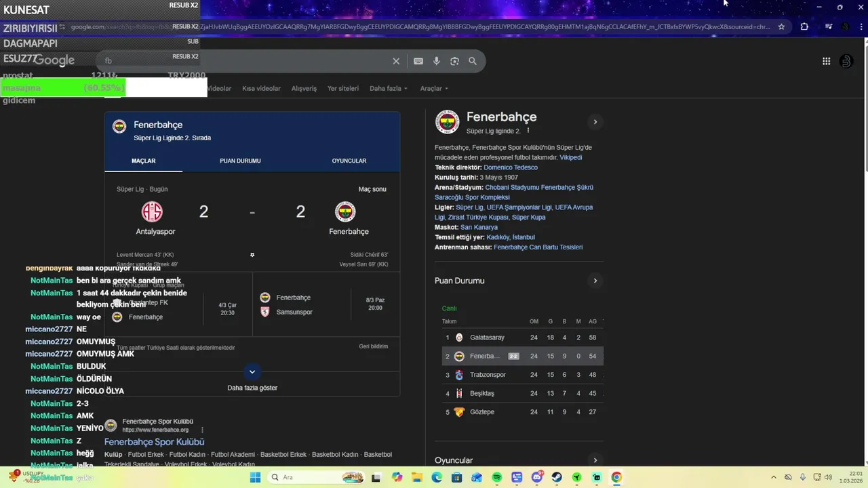Click the tray microphone icon
Screen dimensions: 868x488
coord(803,477)
